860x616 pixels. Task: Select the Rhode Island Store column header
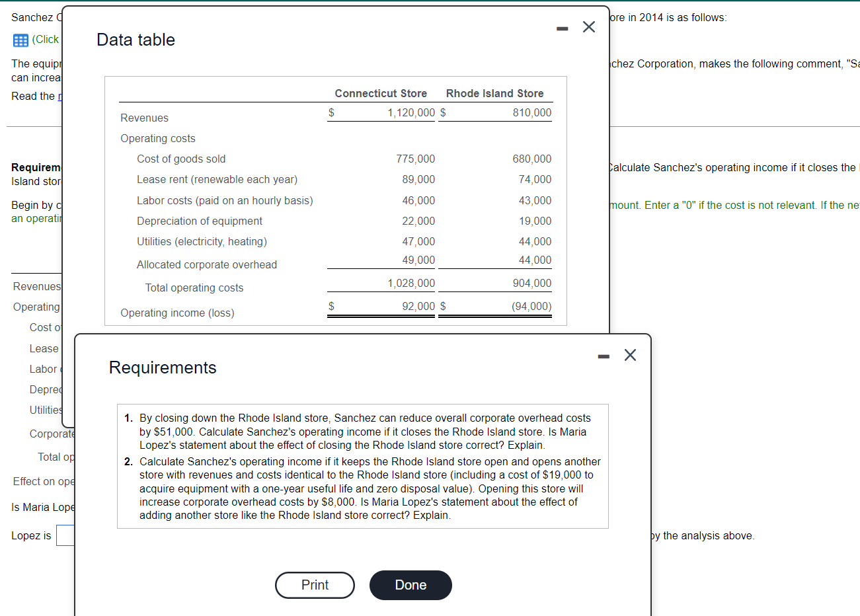[495, 93]
